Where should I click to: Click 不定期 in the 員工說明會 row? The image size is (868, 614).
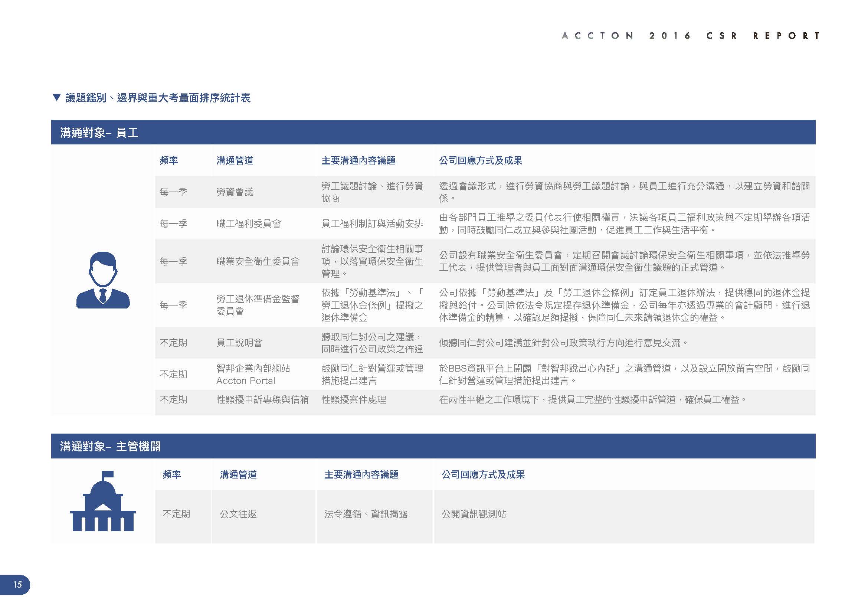pos(173,343)
